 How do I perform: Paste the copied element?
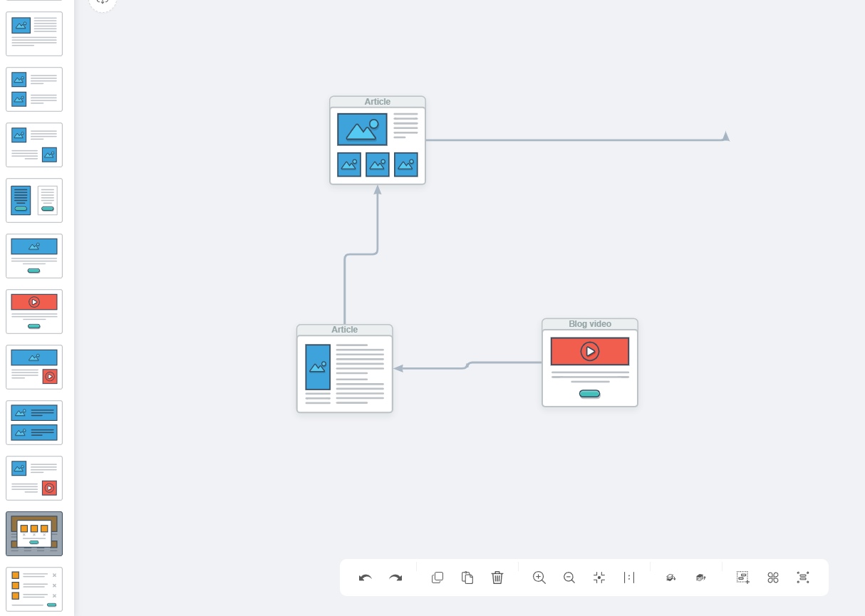467,578
